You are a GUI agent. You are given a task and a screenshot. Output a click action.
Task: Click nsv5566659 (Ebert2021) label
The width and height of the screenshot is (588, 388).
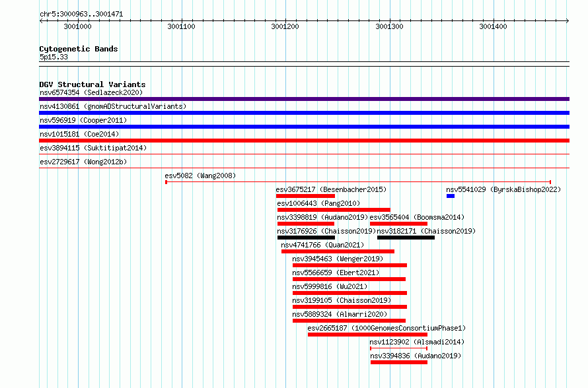[x=336, y=273]
